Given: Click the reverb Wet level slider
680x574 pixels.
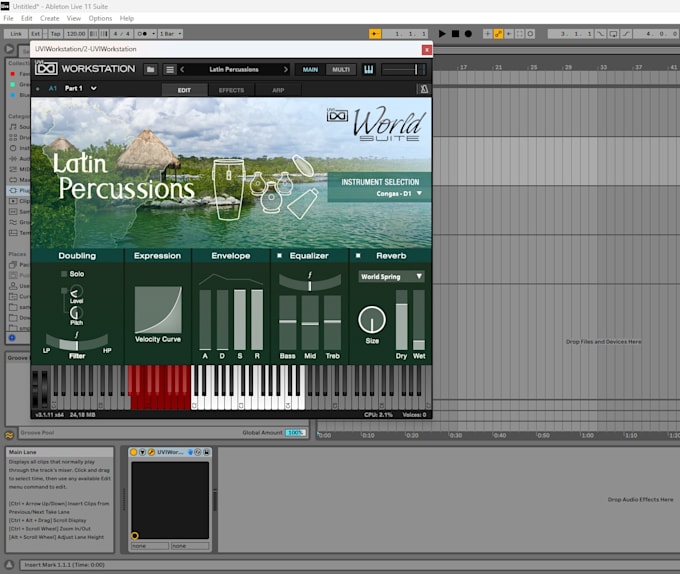Looking at the screenshot, I should (419, 320).
